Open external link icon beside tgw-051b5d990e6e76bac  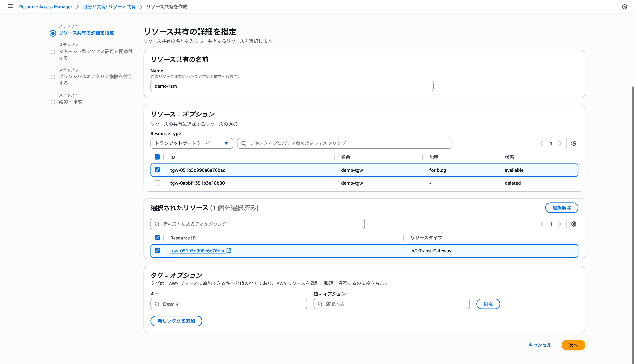tap(229, 251)
